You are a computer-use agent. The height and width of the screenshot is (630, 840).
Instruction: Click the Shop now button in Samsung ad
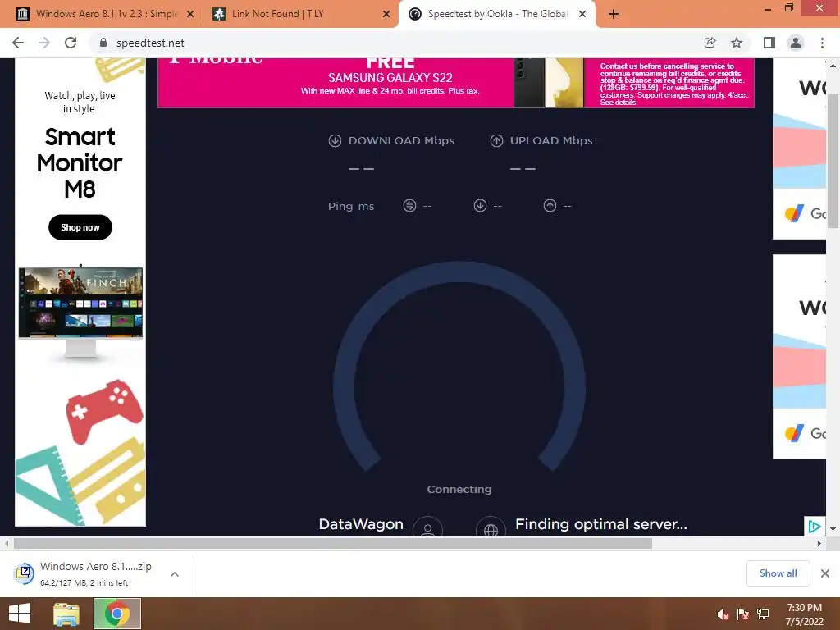pos(80,227)
